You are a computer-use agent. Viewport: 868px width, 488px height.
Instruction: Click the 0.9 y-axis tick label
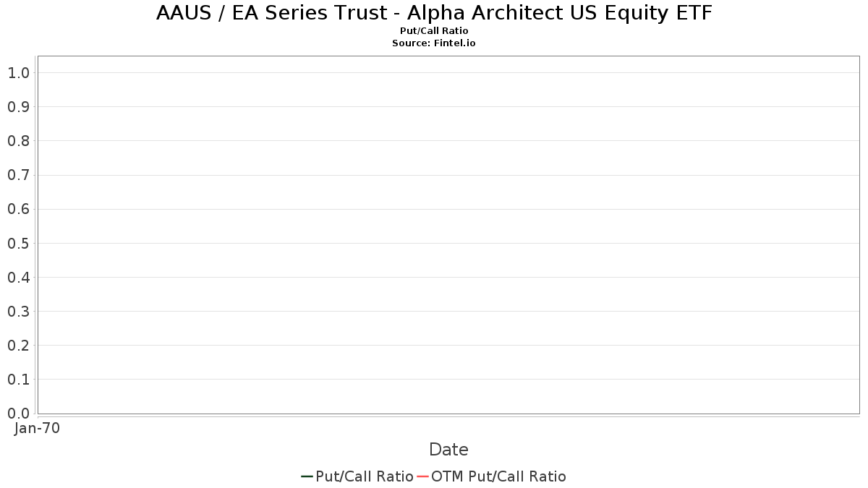pyautogui.click(x=19, y=107)
